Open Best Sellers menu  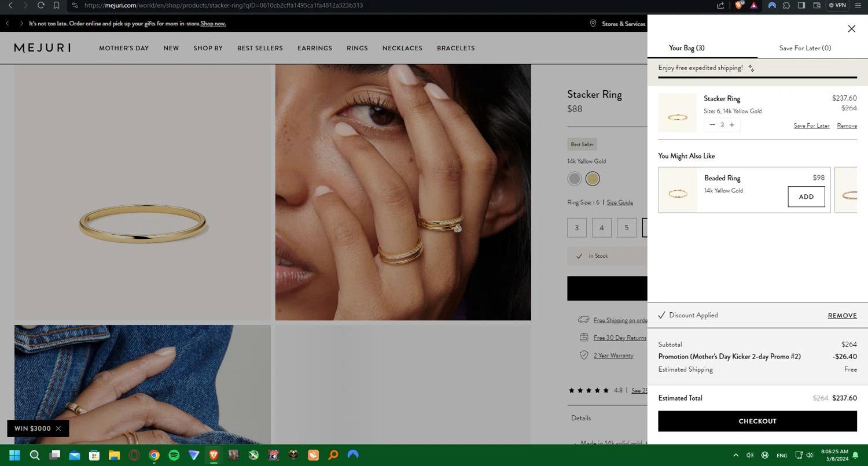pos(260,48)
